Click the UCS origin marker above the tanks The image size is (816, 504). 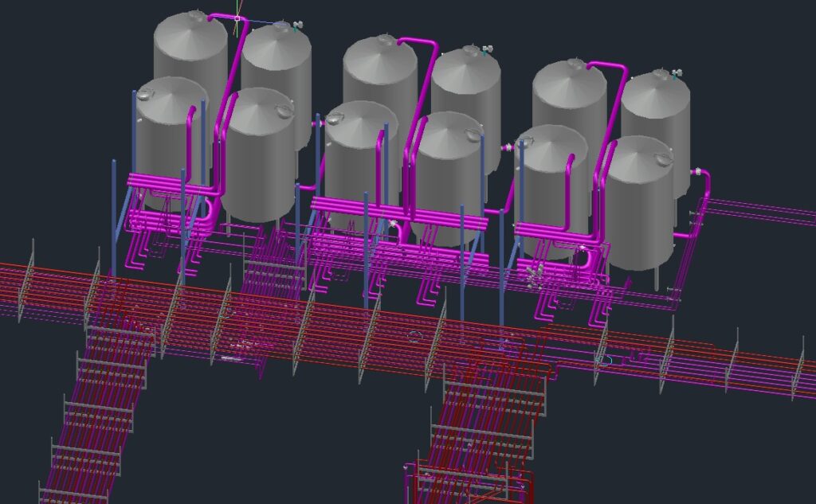coord(237,18)
